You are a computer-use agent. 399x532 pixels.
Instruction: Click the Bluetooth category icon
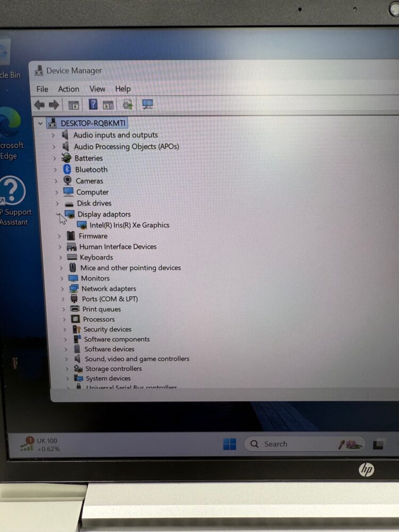click(x=67, y=169)
